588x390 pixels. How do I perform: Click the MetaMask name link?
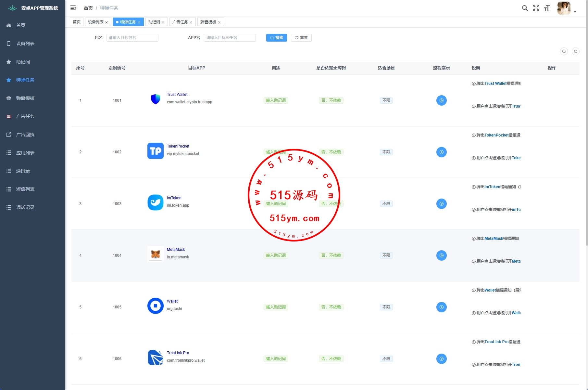176,250
